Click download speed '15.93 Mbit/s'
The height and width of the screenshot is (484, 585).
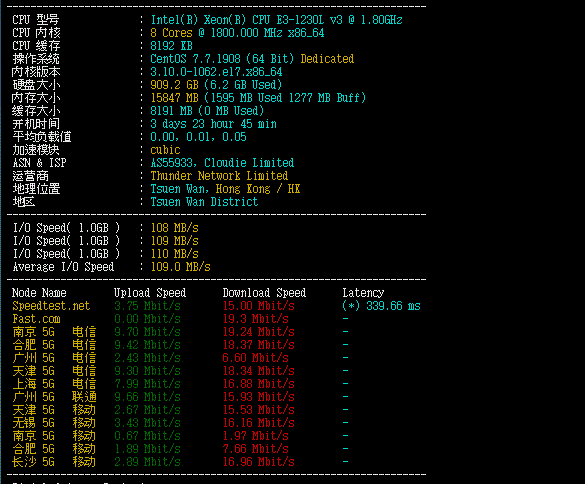click(x=259, y=397)
